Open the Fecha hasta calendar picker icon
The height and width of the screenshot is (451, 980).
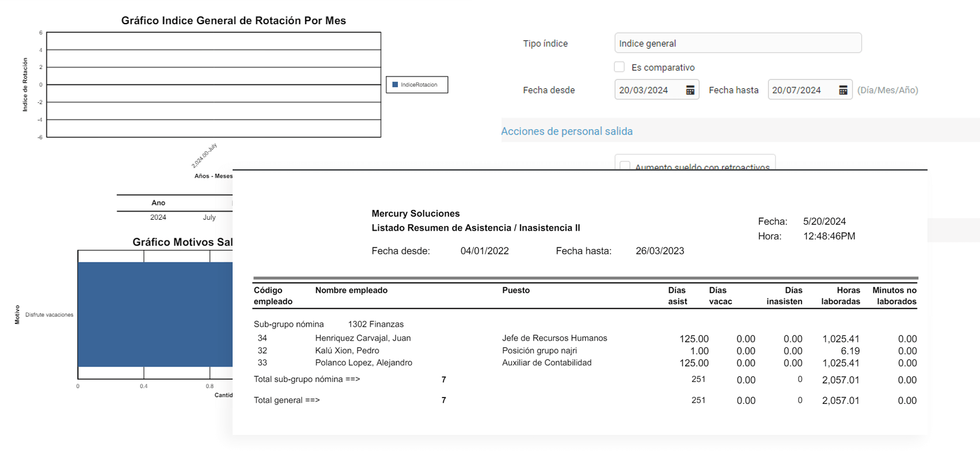[x=843, y=90]
